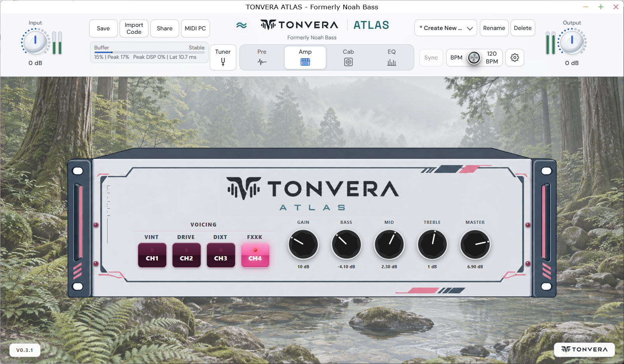Image resolution: width=624 pixels, height=364 pixels.
Task: Click the GAIN knob
Action: coord(303,244)
